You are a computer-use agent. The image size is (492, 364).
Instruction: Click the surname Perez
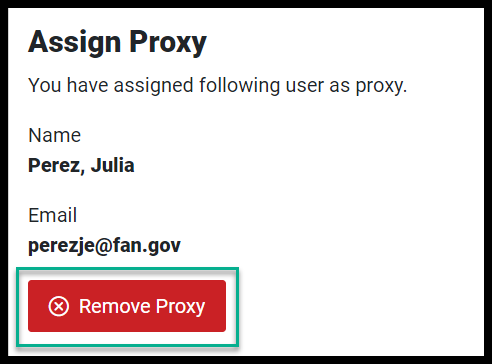point(56,166)
